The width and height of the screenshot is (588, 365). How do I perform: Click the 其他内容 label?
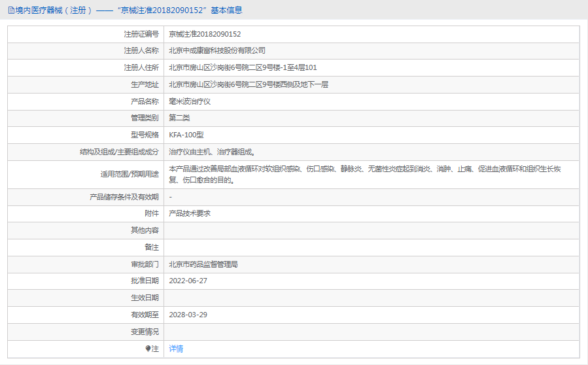click(x=145, y=230)
